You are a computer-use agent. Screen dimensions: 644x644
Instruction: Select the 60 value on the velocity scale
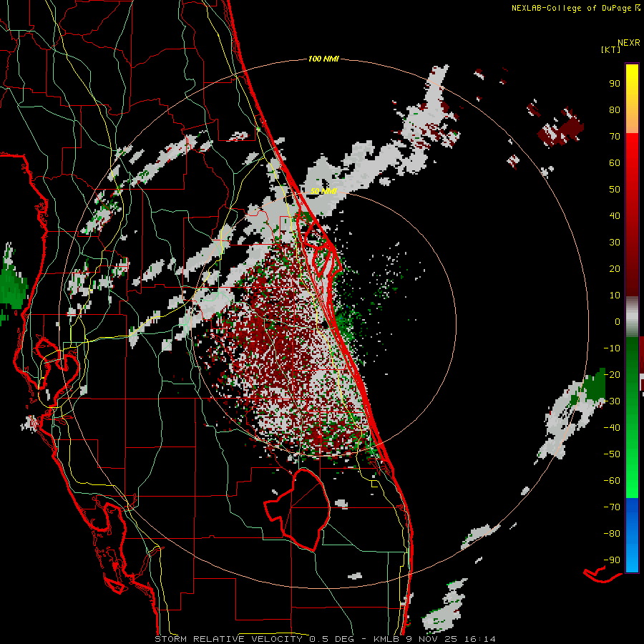(x=615, y=162)
